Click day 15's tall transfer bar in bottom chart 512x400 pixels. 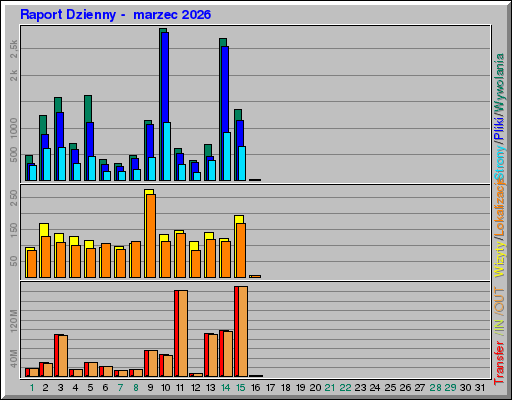(241, 331)
